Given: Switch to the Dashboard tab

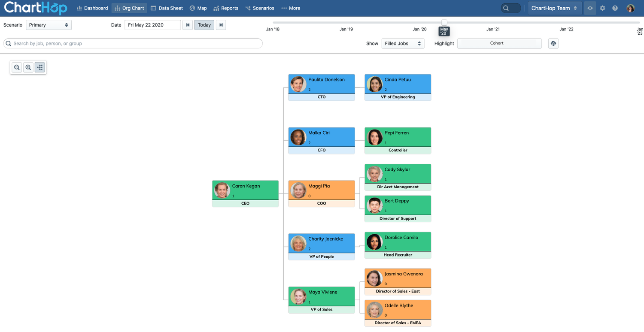Looking at the screenshot, I should (x=92, y=8).
